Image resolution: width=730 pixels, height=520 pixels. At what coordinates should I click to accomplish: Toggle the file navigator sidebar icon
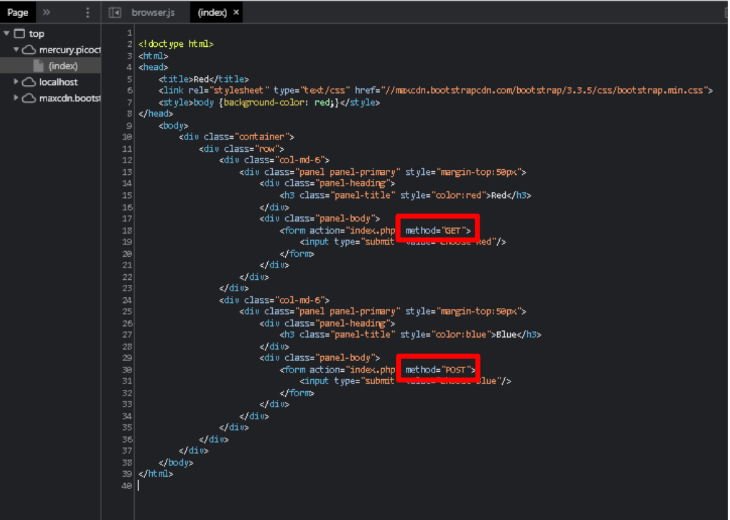tap(115, 13)
